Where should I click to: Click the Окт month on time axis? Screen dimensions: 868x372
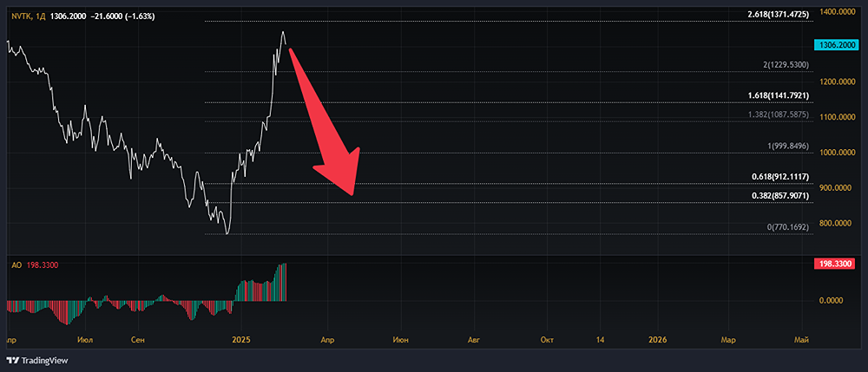tap(546, 341)
